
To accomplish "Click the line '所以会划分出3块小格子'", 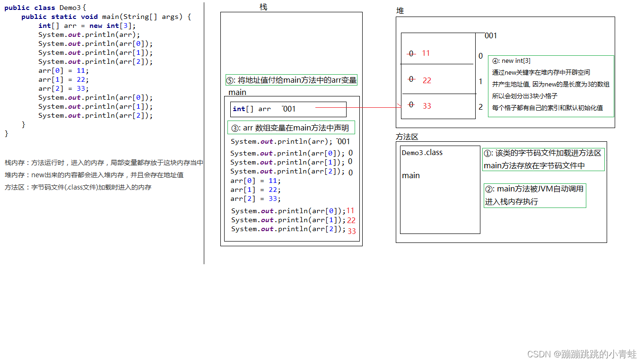I will [x=525, y=96].
